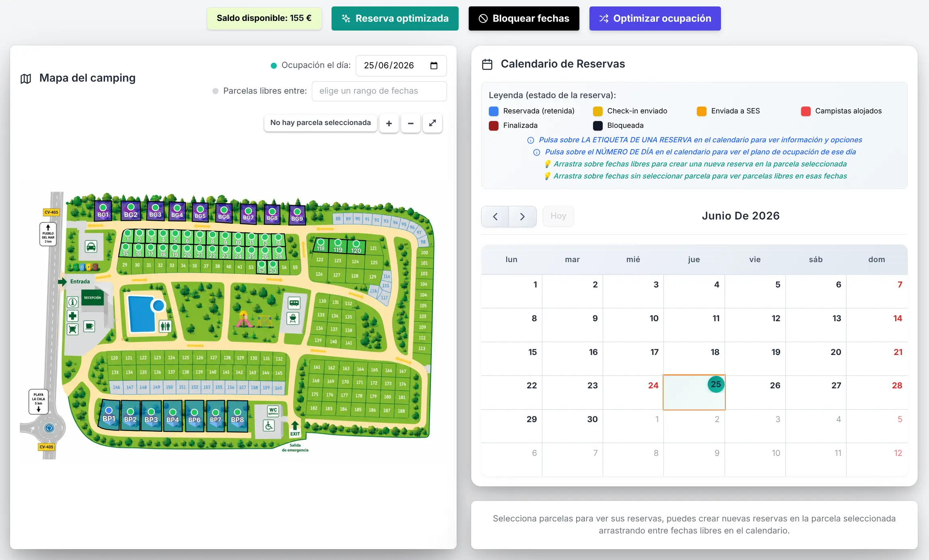The width and height of the screenshot is (929, 560).
Task: Click the Reservada (retenida) blue legend swatch
Action: pyautogui.click(x=493, y=111)
